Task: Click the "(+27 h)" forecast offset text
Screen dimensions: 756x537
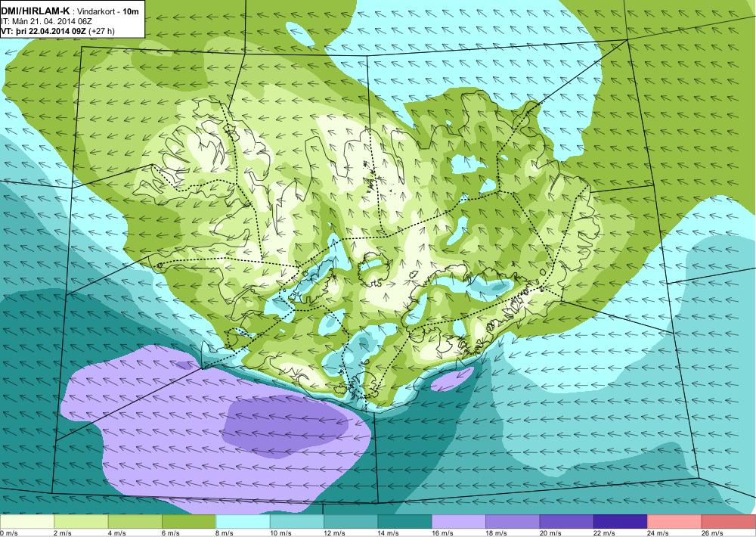Action: coord(101,31)
